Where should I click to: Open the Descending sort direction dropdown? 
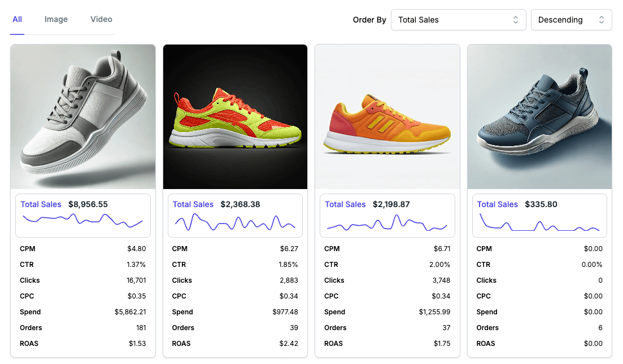(x=570, y=19)
